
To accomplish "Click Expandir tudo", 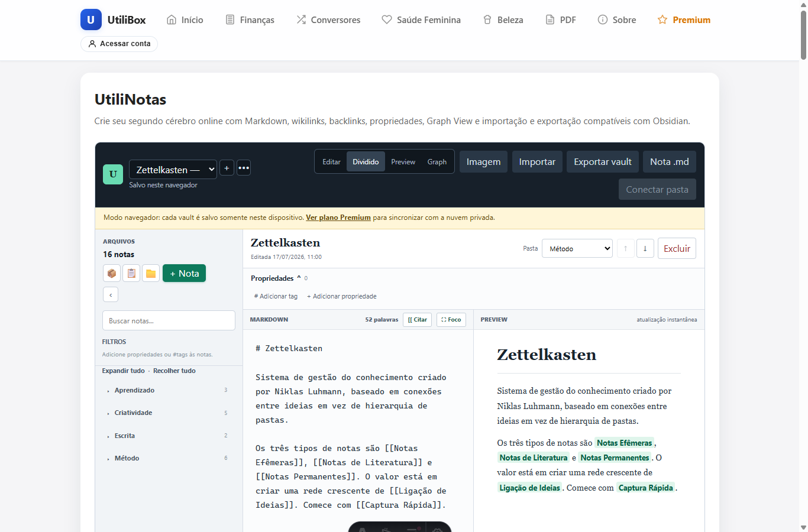I will point(123,371).
